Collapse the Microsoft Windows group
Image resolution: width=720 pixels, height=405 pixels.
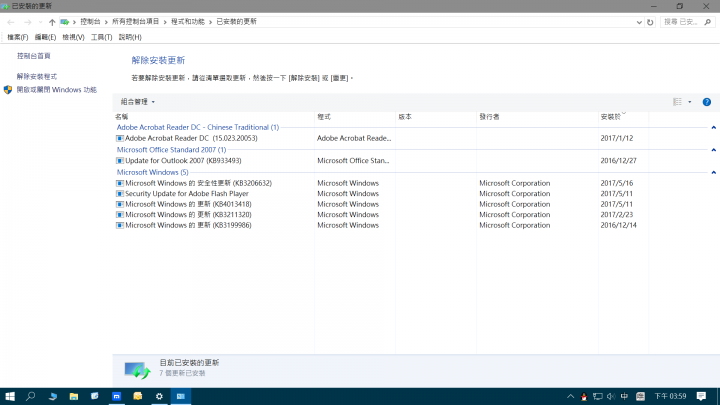(x=714, y=173)
